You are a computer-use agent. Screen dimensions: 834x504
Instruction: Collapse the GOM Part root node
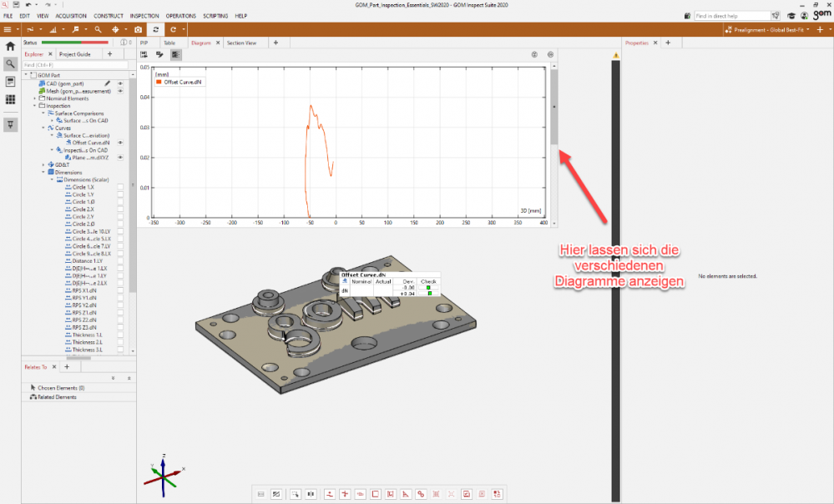point(26,75)
